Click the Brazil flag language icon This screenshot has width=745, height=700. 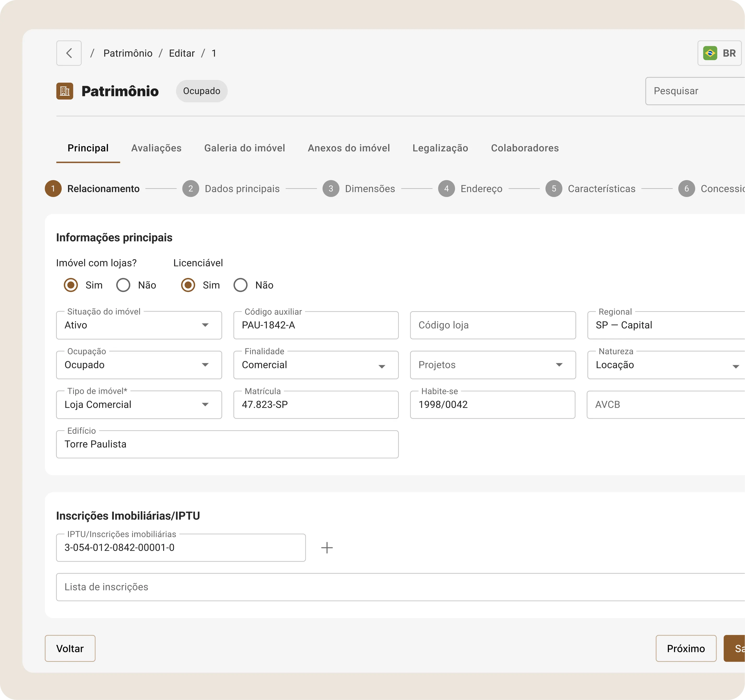click(x=710, y=53)
